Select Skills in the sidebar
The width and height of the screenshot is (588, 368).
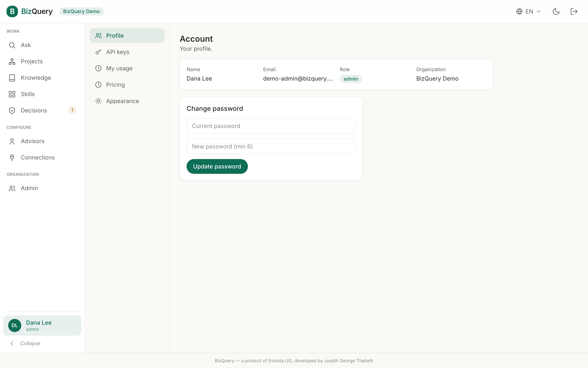point(42,94)
